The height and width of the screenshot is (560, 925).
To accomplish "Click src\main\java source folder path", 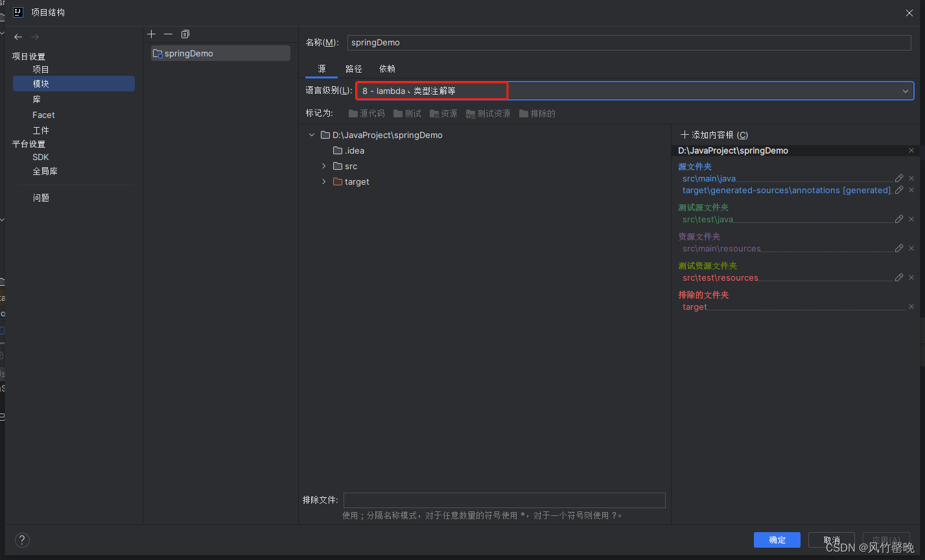I will 709,178.
